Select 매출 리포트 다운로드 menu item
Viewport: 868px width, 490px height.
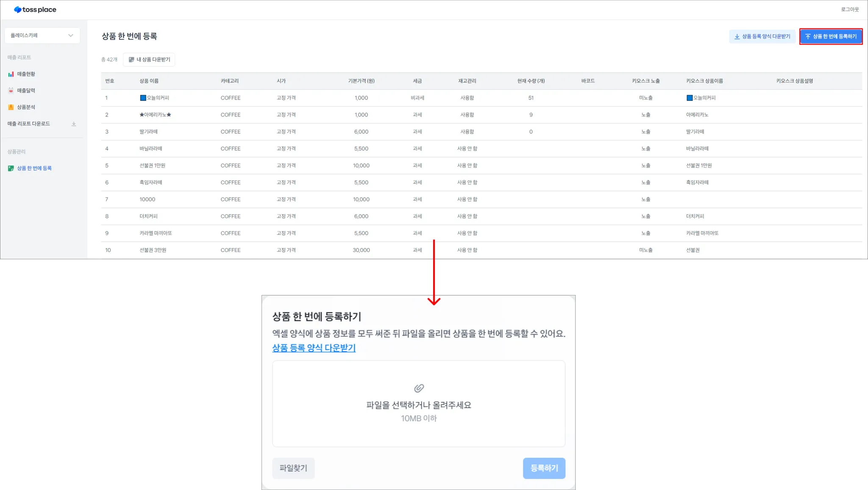29,124
